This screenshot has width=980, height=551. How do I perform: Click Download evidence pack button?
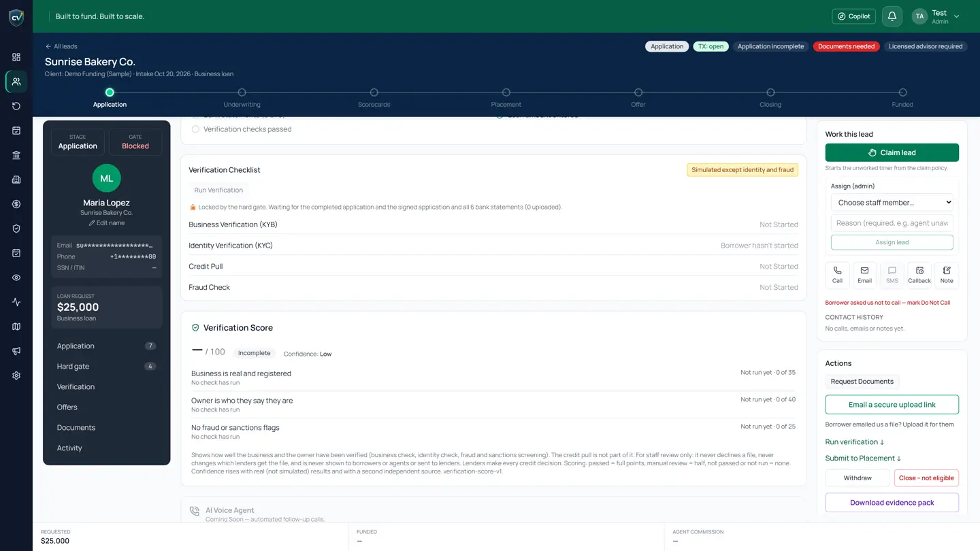point(892,503)
